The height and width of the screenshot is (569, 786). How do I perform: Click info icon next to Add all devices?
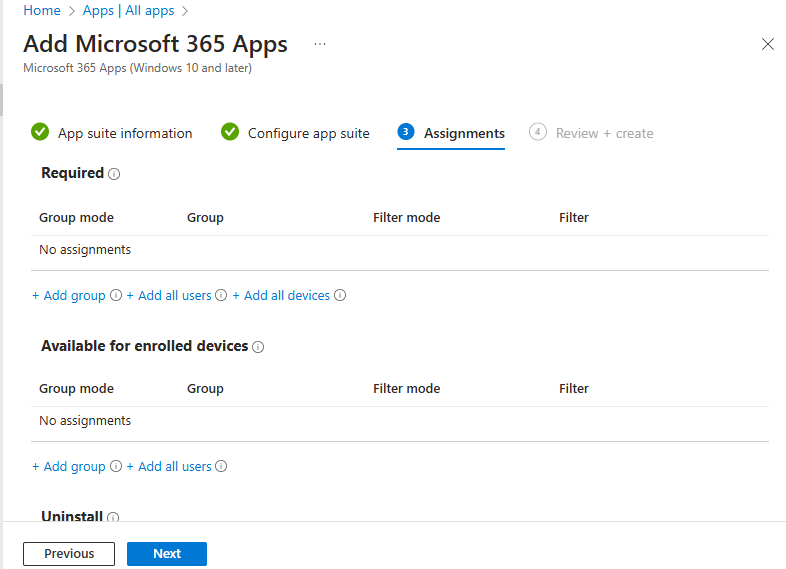(x=340, y=296)
